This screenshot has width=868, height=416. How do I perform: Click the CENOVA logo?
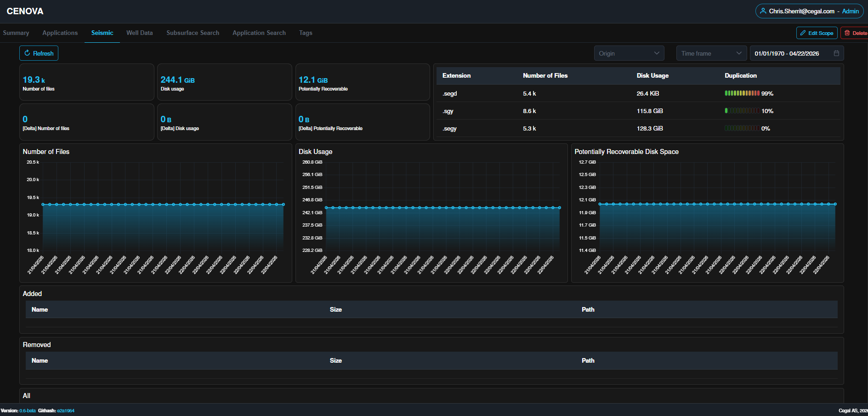point(25,11)
